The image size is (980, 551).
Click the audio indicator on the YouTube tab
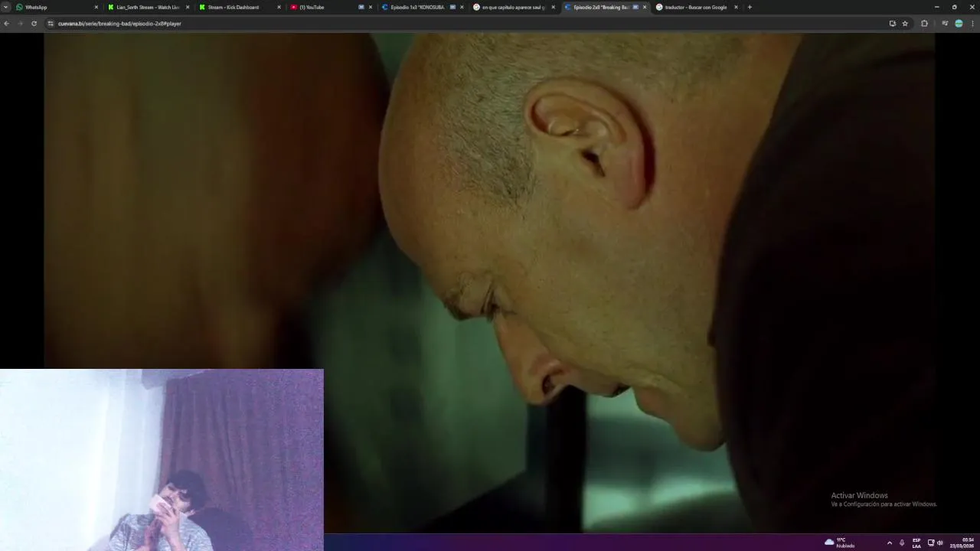click(361, 7)
